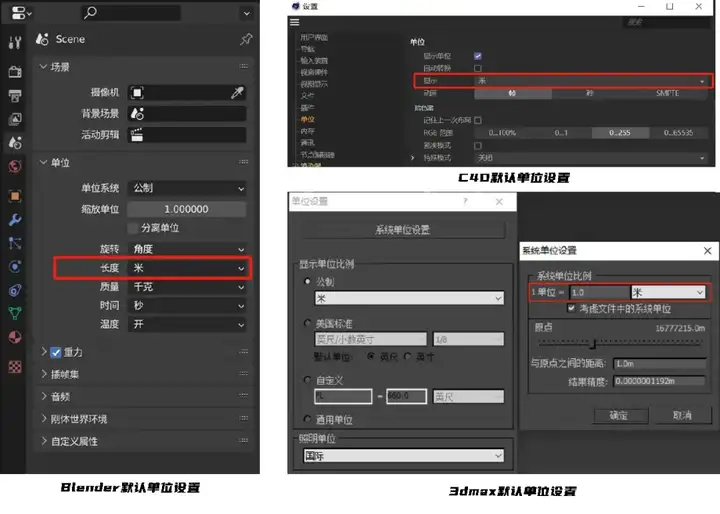720x514 pixels.
Task: Click the scene icon in 背景场景 field
Action: pyautogui.click(x=137, y=113)
